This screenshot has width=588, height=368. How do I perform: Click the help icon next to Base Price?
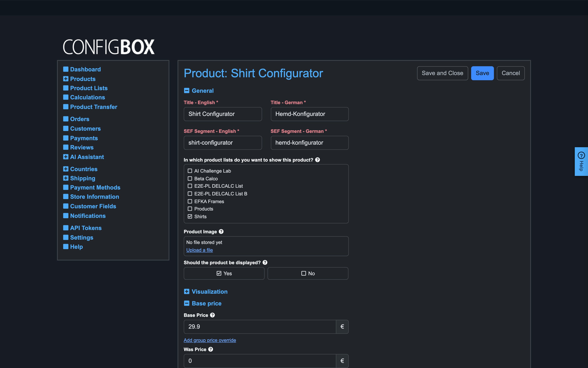tap(212, 315)
